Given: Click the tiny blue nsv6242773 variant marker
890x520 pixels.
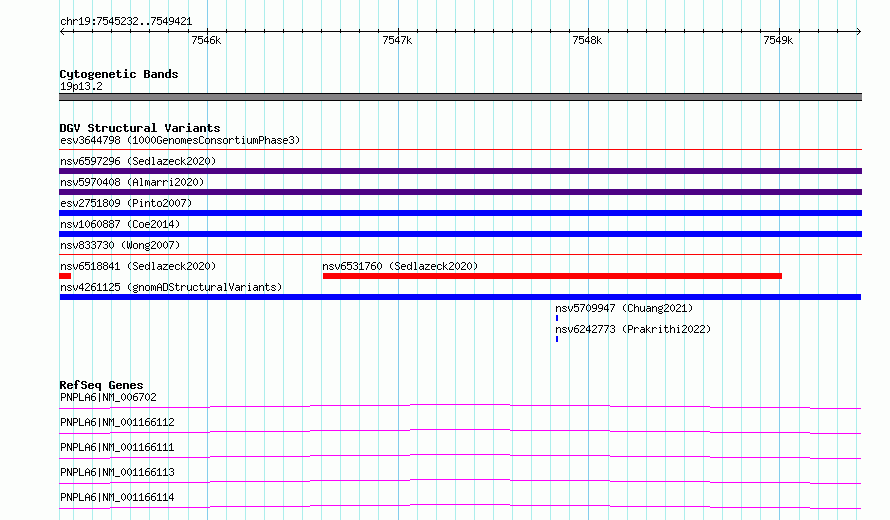Looking at the screenshot, I should [x=557, y=339].
